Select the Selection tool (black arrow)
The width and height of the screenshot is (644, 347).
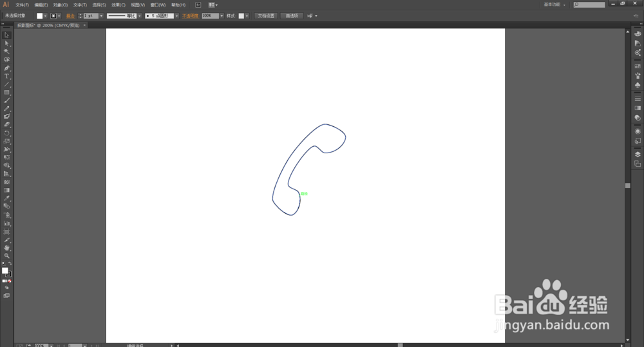pyautogui.click(x=6, y=35)
